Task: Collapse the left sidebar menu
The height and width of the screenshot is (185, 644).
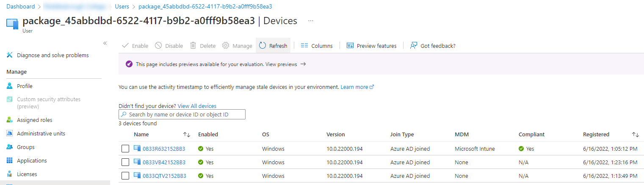Action: click(x=105, y=43)
